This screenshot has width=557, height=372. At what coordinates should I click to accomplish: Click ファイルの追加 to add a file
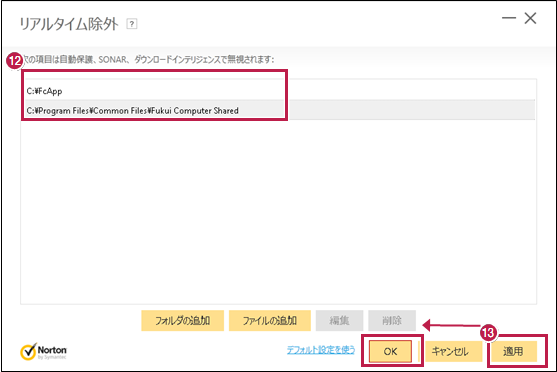pos(270,320)
